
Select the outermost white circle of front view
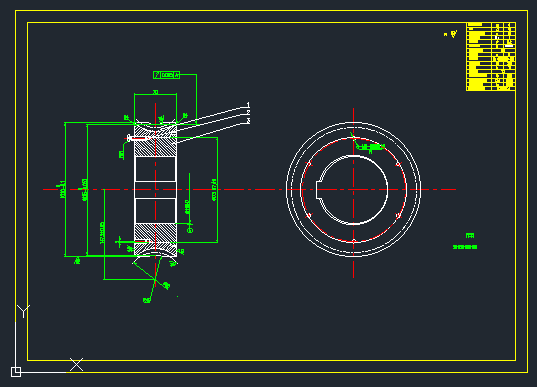353,189
